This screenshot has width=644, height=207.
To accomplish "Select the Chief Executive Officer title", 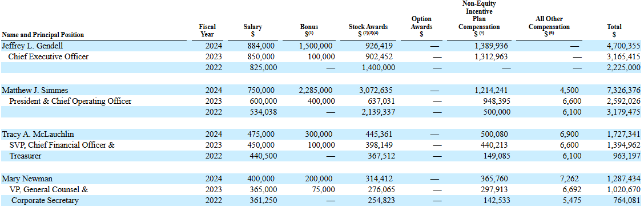I will pyautogui.click(x=48, y=56).
